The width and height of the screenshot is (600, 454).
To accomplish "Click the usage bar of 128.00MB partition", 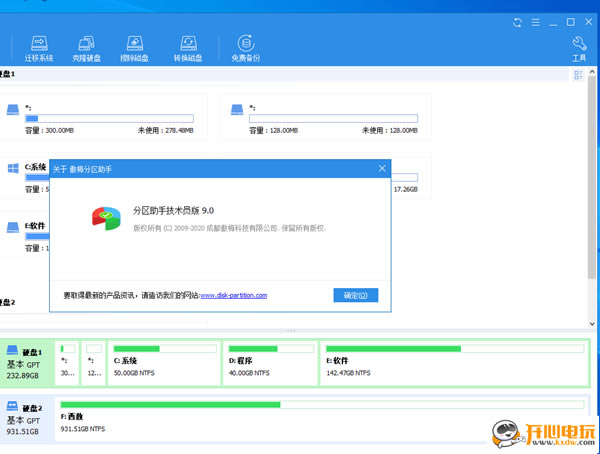I will pyautogui.click(x=333, y=118).
